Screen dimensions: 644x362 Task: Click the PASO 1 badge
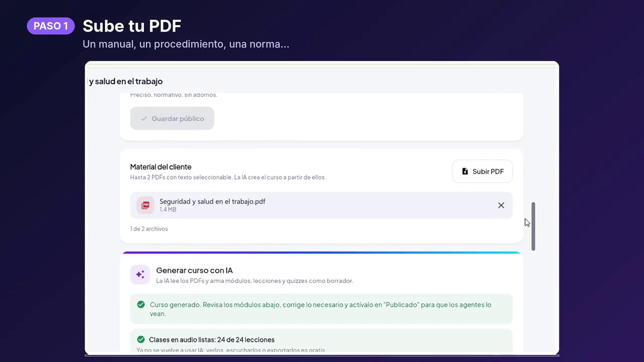(51, 26)
